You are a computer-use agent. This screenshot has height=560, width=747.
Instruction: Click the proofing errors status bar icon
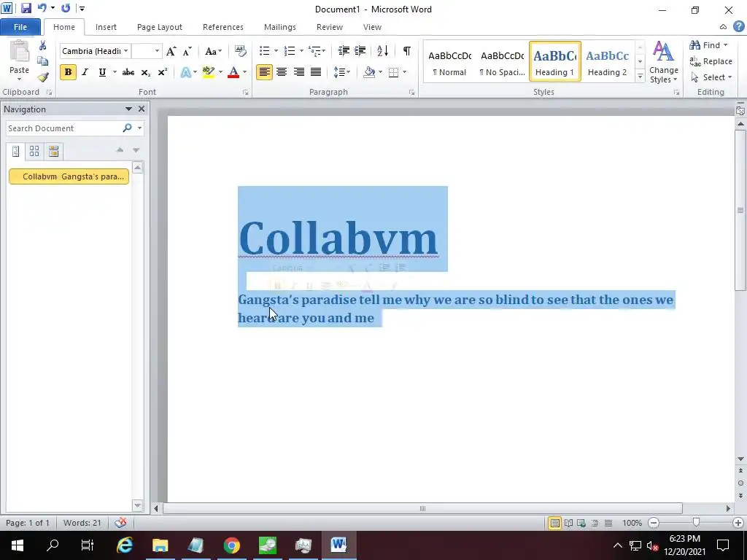click(x=120, y=523)
